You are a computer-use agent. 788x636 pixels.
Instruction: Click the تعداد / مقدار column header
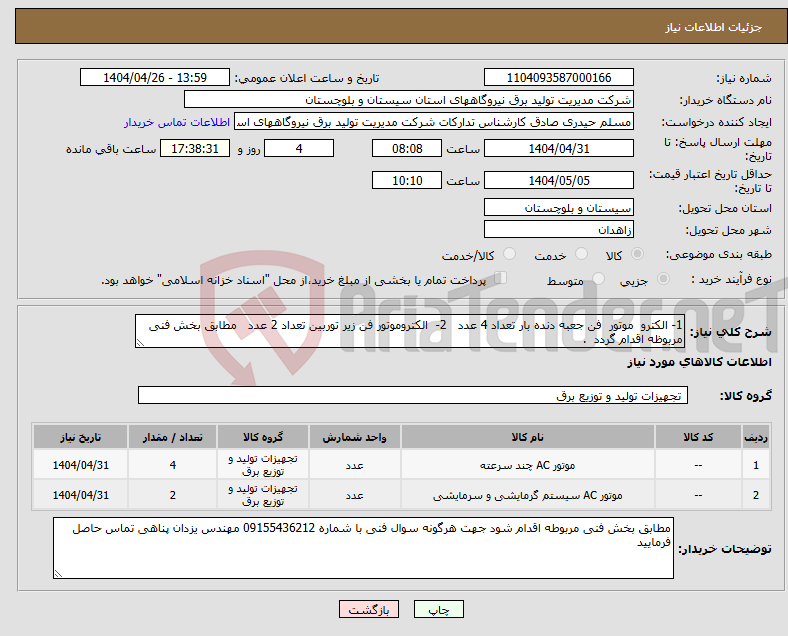pos(172,437)
